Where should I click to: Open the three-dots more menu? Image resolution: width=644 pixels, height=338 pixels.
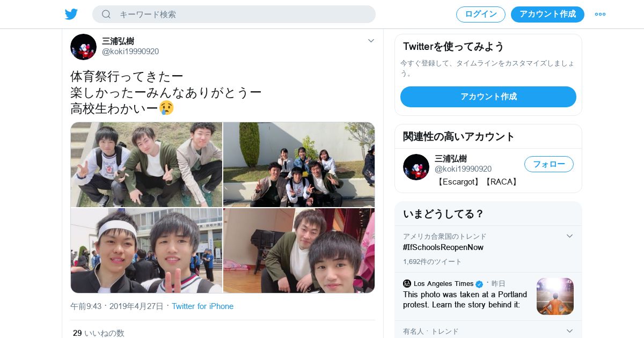(x=600, y=14)
